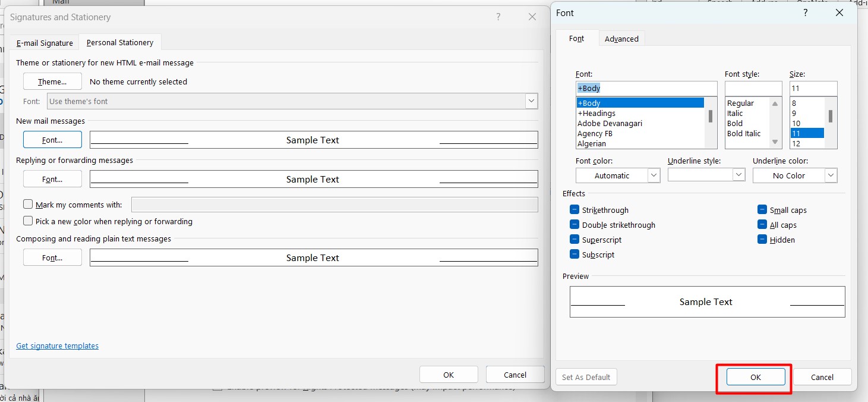This screenshot has width=868, height=402.
Task: Switch to the Advanced tab
Action: point(621,39)
